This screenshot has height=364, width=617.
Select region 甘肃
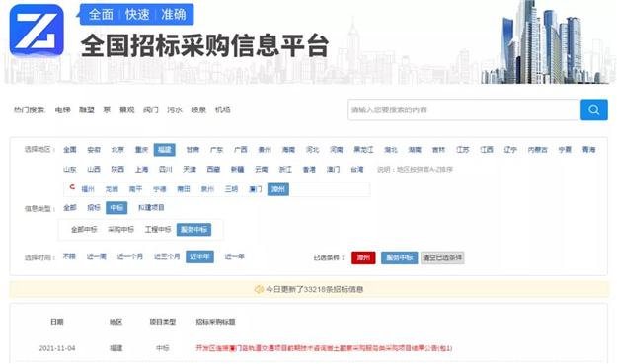(193, 150)
